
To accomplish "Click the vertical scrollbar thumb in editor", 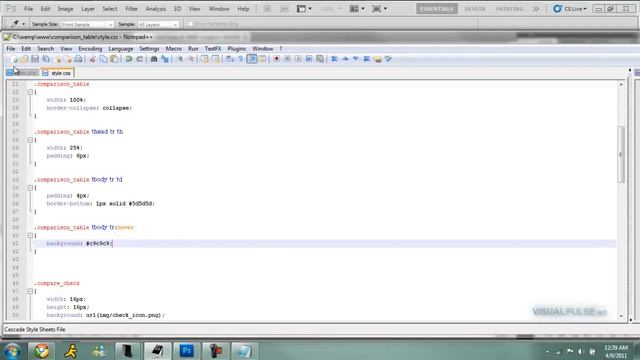I will pyautogui.click(x=621, y=154).
